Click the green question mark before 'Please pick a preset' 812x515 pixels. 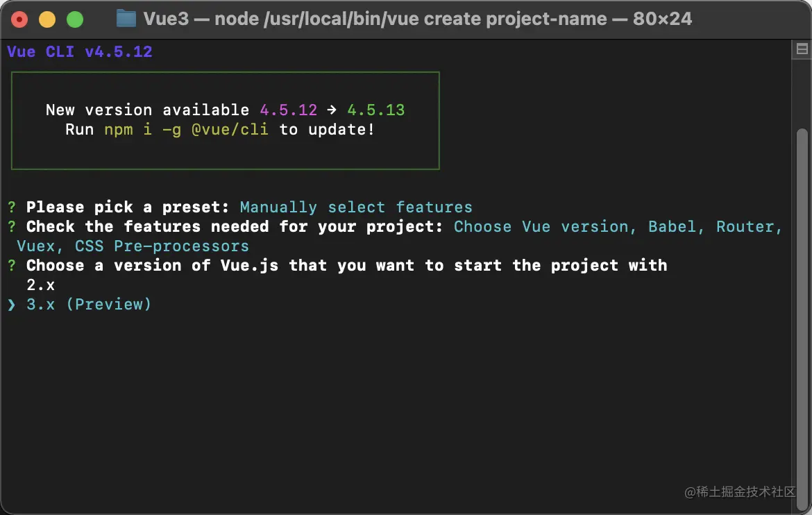point(12,208)
